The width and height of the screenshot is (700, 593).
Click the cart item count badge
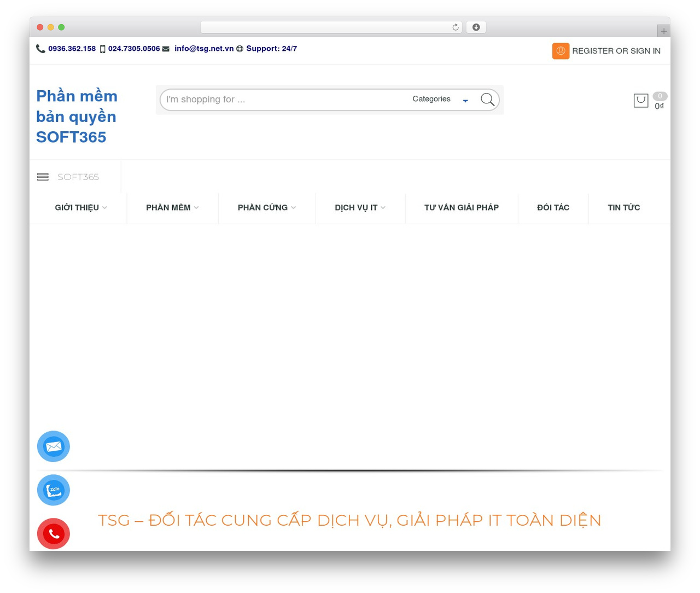click(x=660, y=96)
